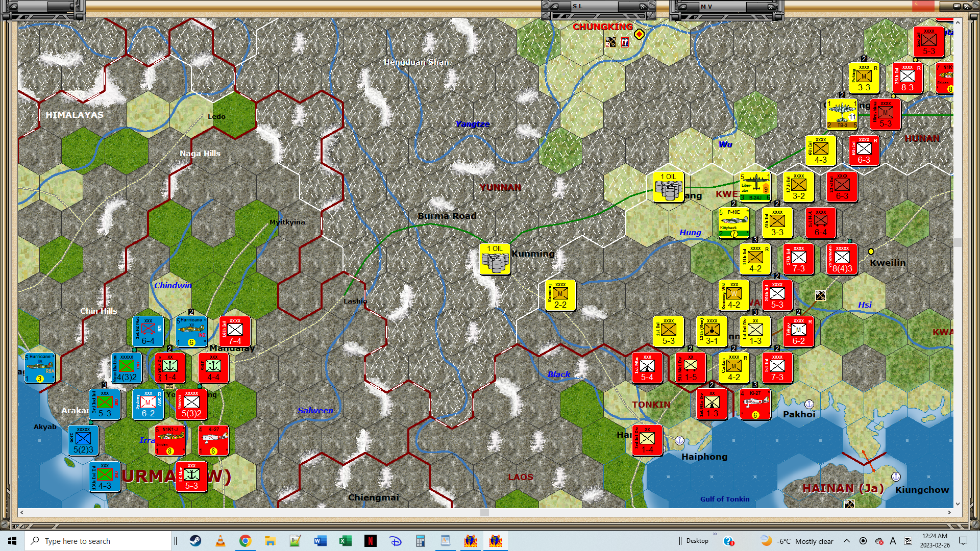The width and height of the screenshot is (980, 551).
Task: Select the P-40E Kittyhawk fighter counter
Action: (x=733, y=223)
